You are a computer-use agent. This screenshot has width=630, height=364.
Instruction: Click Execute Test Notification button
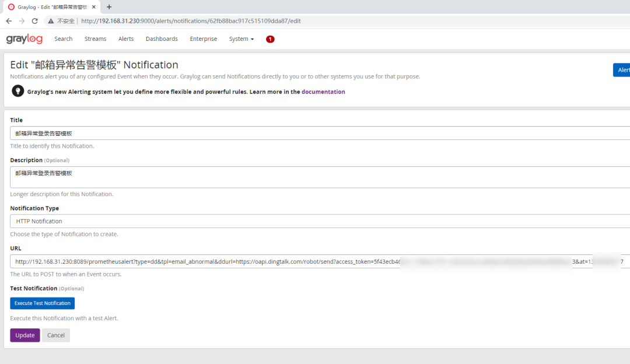pos(42,303)
